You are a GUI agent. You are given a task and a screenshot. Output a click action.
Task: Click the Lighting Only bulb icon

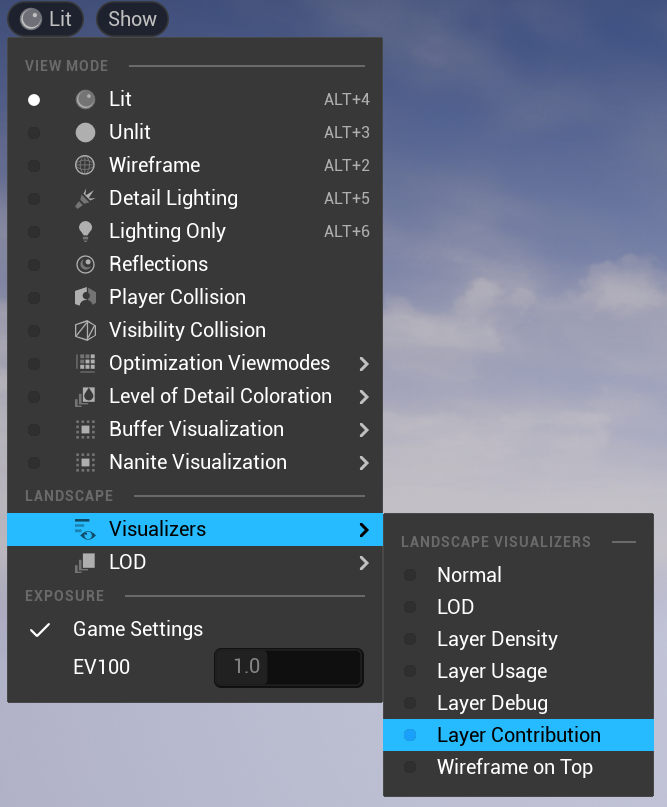(85, 232)
